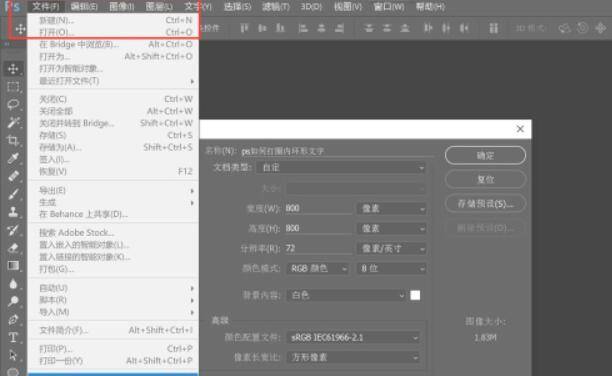Click the 确定 button in the dialog
612x376 pixels.
485,156
